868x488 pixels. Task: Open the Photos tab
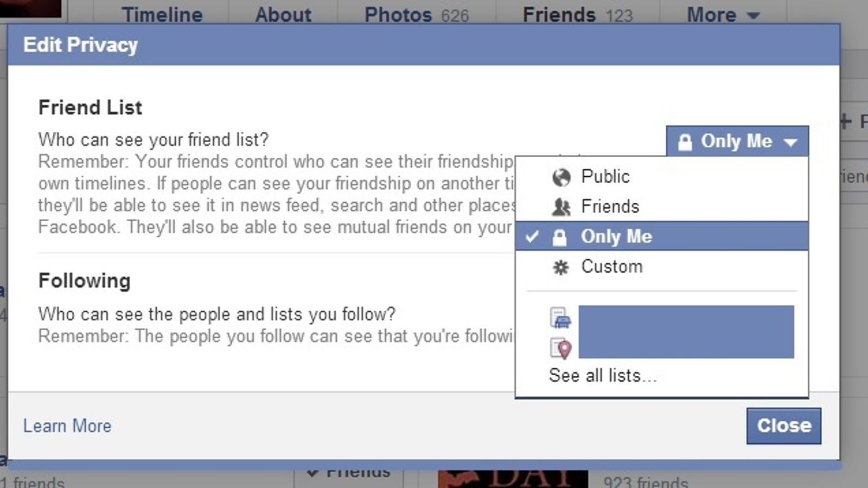[x=416, y=15]
